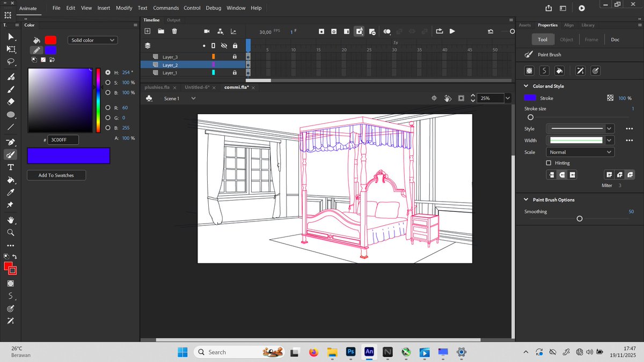
Task: Click the Insert Blank Keyframe icon
Action: [x=334, y=32]
